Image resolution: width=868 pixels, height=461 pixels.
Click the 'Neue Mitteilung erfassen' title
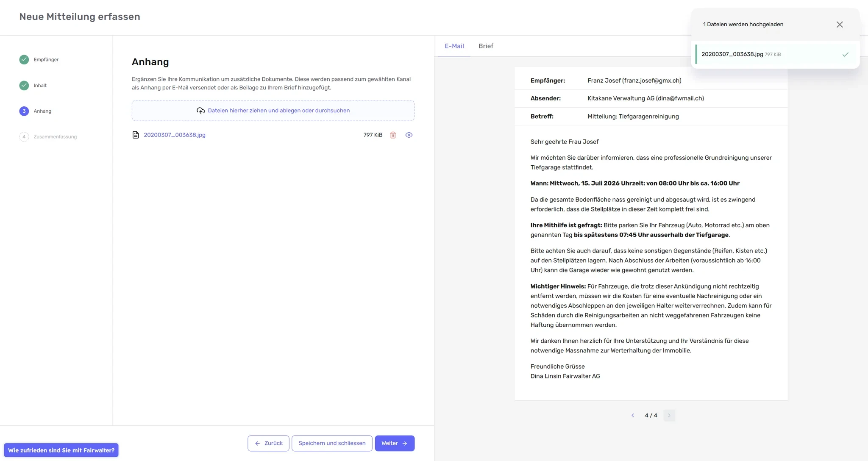tap(80, 17)
